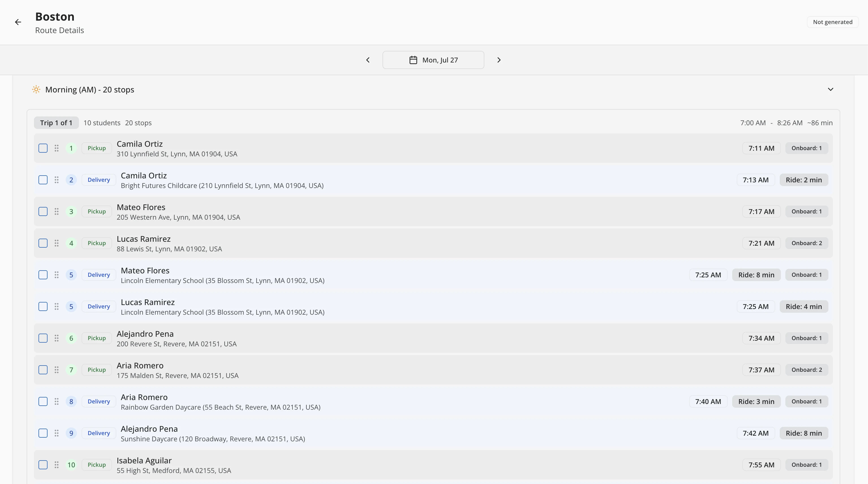Click drag handle on Alejandro Pena pickup row

(57, 338)
